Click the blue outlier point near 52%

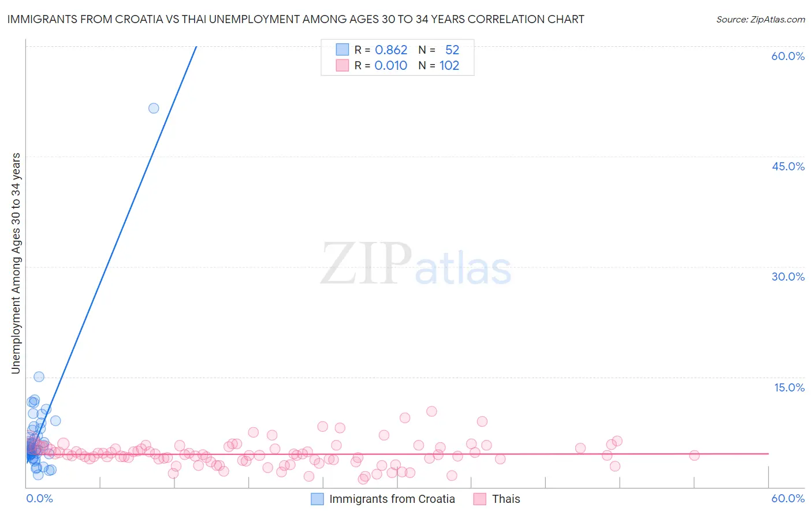pyautogui.click(x=154, y=108)
